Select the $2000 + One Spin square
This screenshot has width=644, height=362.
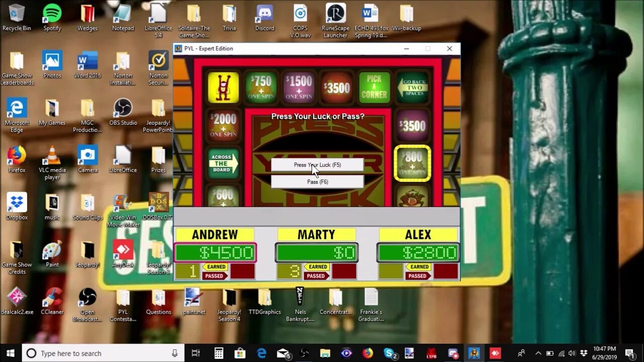point(223,125)
